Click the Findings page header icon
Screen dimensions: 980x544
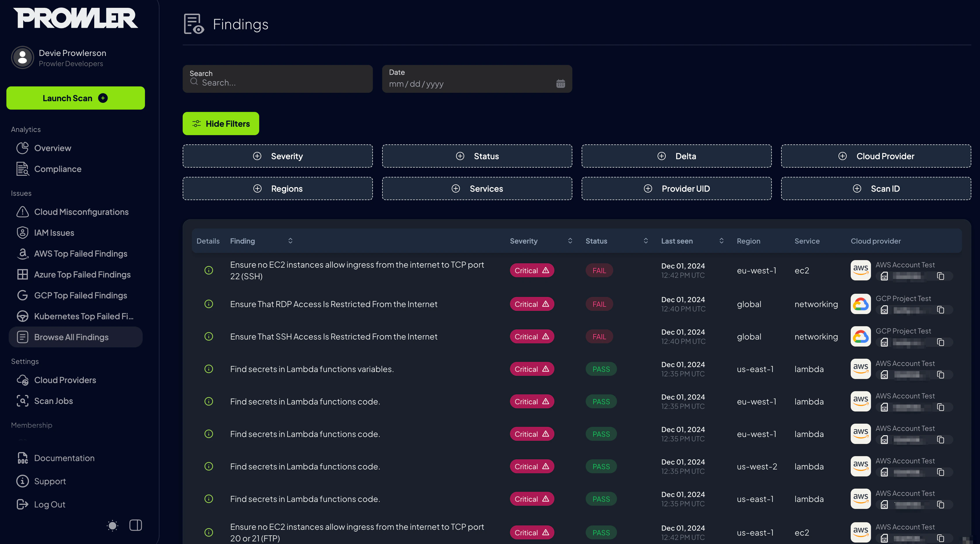194,24
